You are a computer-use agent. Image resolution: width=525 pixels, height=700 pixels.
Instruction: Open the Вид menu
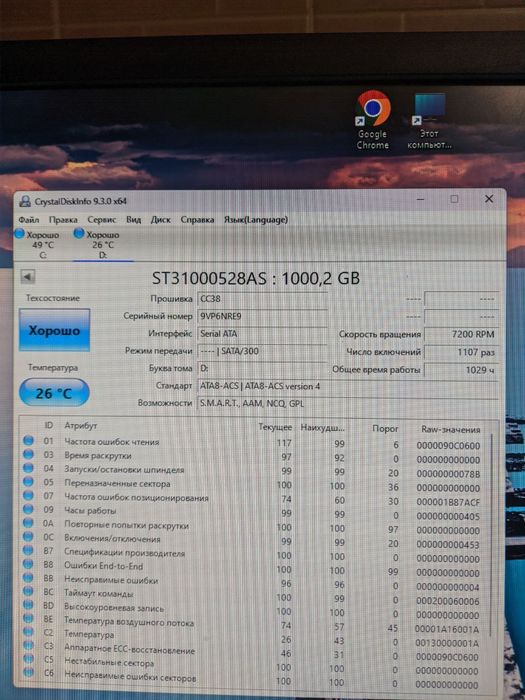click(x=133, y=220)
